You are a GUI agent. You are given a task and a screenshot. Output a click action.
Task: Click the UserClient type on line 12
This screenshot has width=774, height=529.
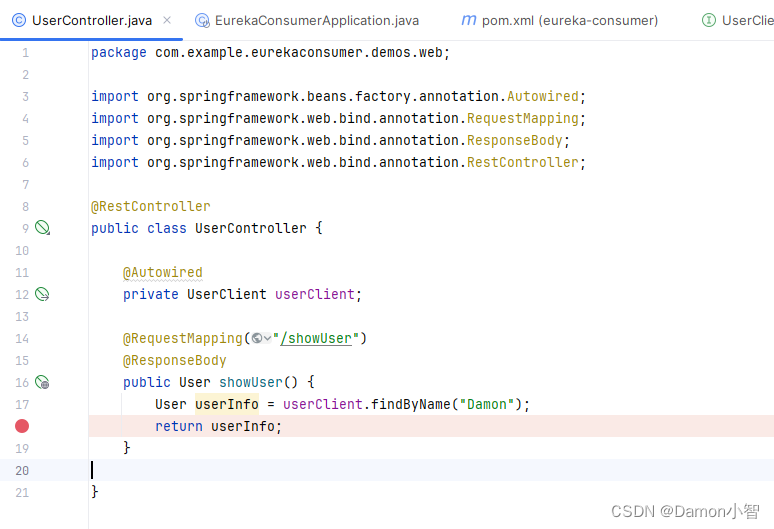click(227, 294)
